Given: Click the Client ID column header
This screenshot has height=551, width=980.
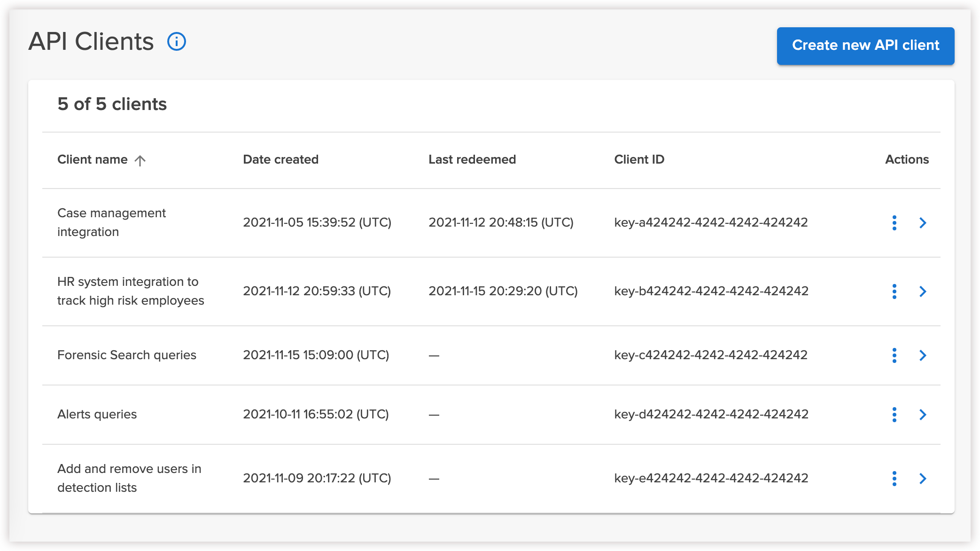Looking at the screenshot, I should (x=639, y=159).
